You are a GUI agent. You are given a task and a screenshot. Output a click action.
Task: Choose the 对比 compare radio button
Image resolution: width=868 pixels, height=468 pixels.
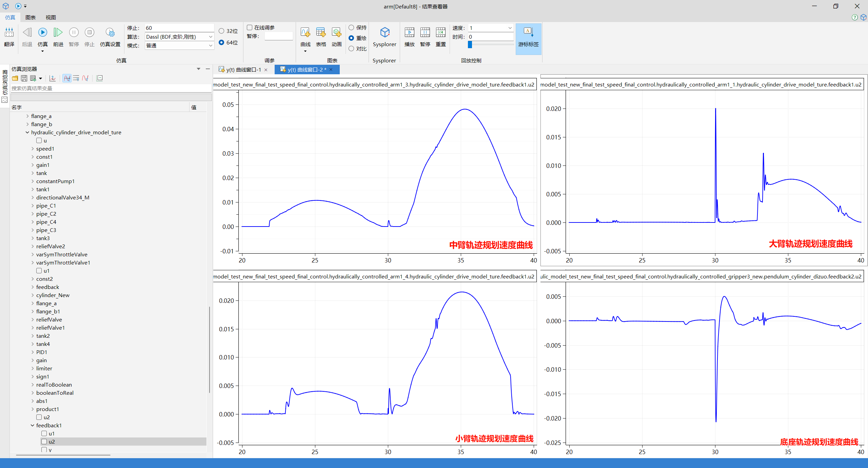(x=351, y=48)
